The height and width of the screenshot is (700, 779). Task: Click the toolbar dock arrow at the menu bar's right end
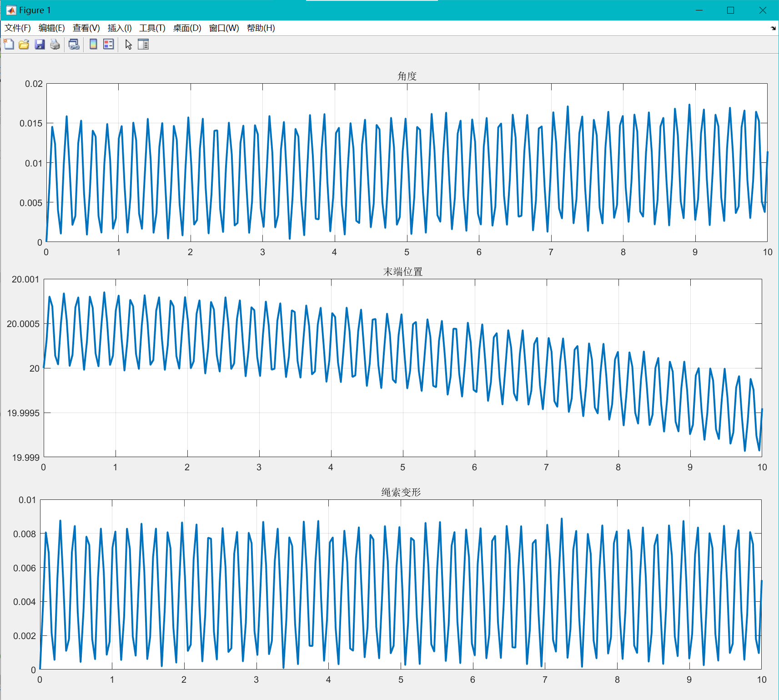[x=773, y=28]
